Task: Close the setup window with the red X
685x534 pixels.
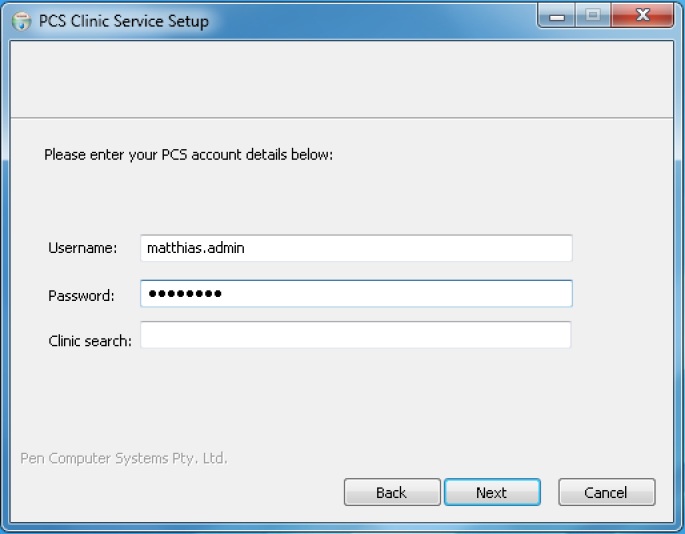Action: (642, 16)
